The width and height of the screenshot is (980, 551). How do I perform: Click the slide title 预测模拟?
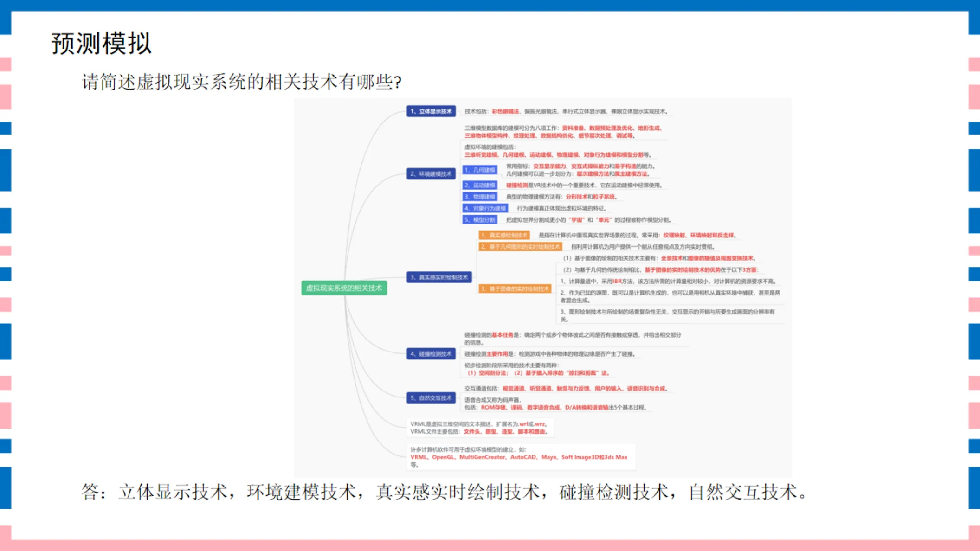coord(101,44)
